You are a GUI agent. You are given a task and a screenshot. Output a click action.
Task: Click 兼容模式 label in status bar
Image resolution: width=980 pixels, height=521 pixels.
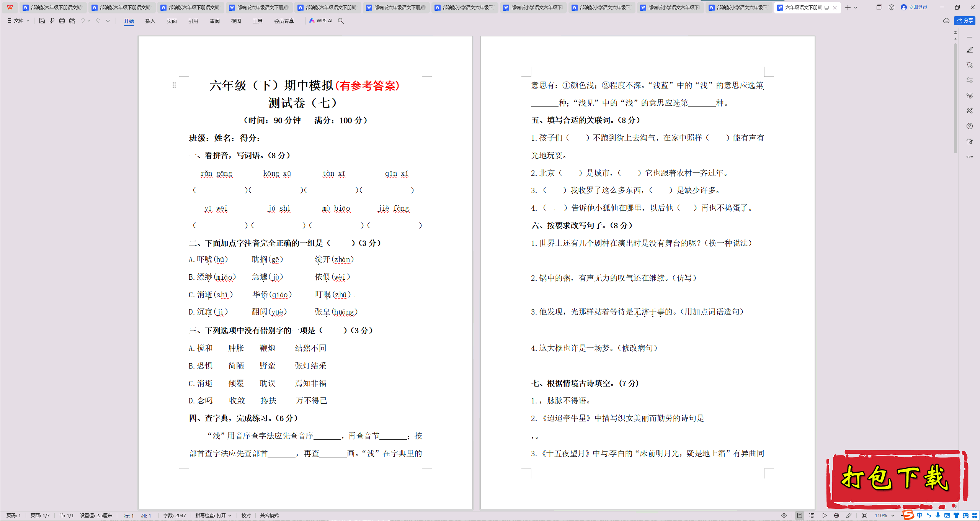tap(269, 516)
